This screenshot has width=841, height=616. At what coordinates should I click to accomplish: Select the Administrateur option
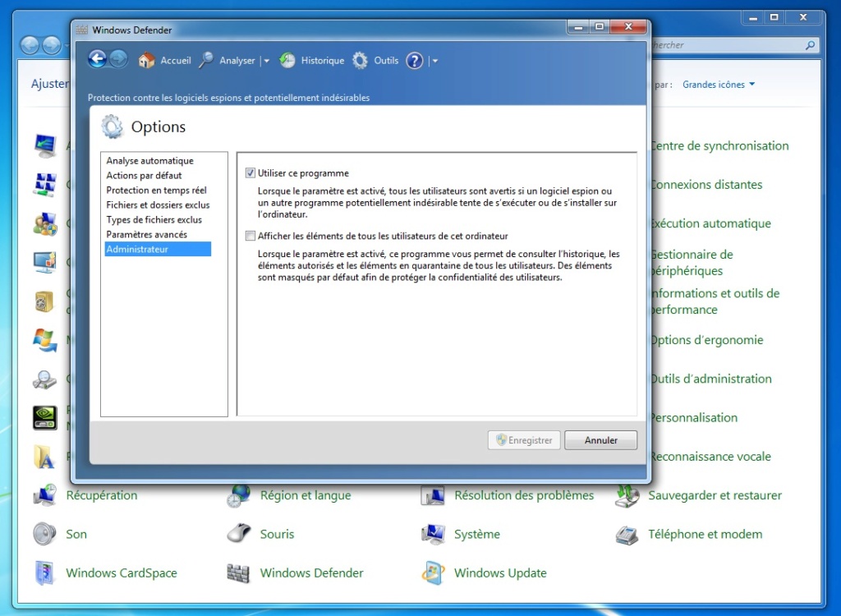[158, 249]
